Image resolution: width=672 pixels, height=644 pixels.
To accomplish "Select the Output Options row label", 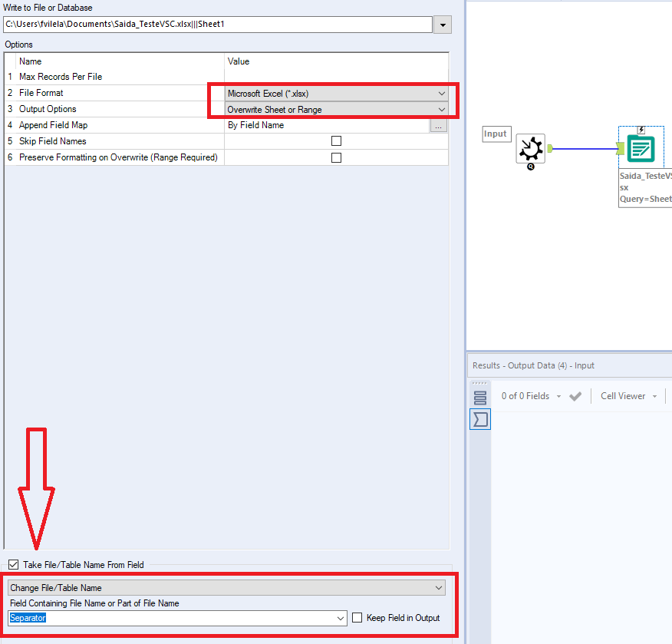I will 48,109.
